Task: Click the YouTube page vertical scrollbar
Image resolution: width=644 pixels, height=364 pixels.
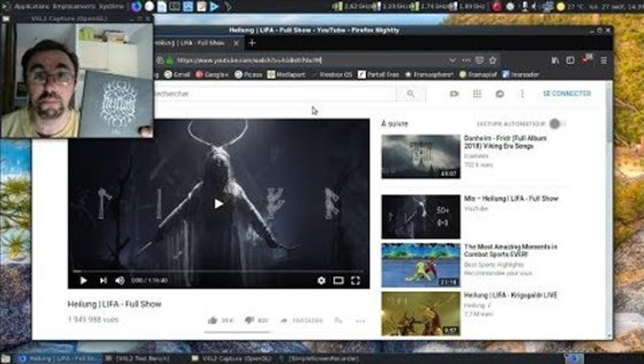Action: (x=608, y=209)
